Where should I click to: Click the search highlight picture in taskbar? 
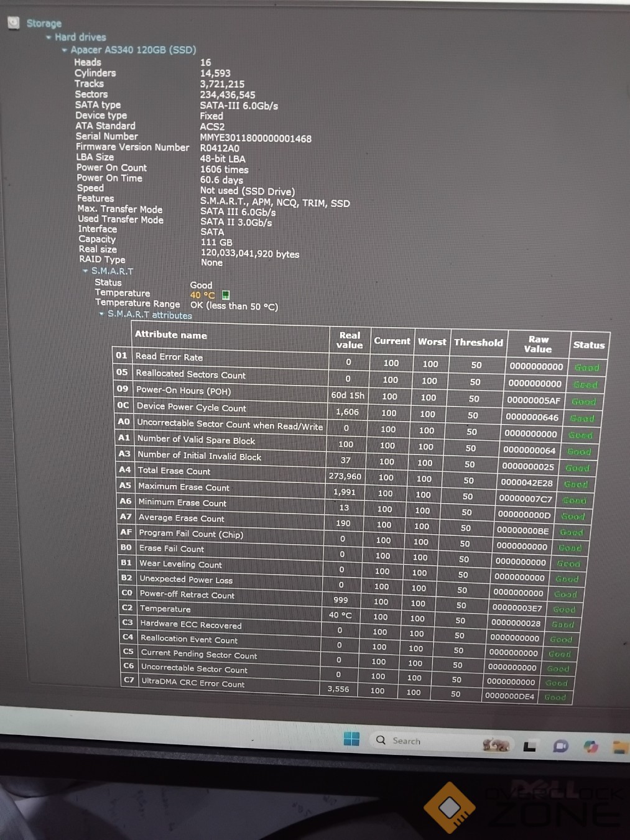coord(496,744)
